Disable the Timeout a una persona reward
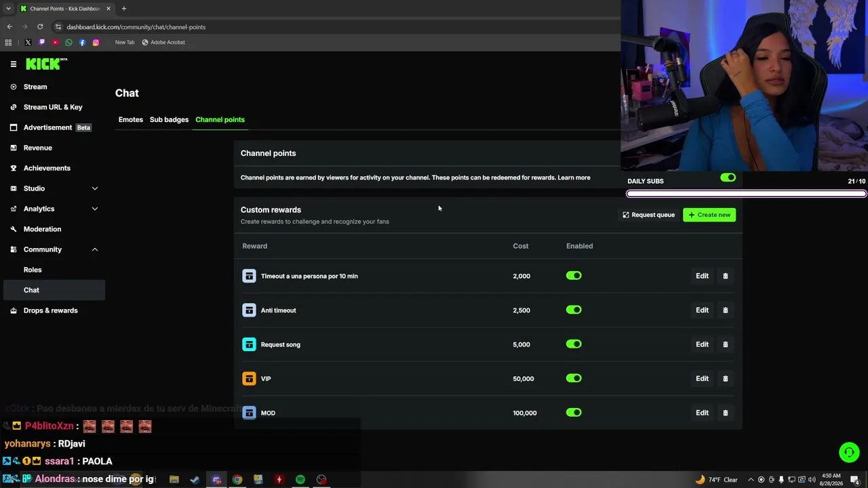 click(574, 276)
